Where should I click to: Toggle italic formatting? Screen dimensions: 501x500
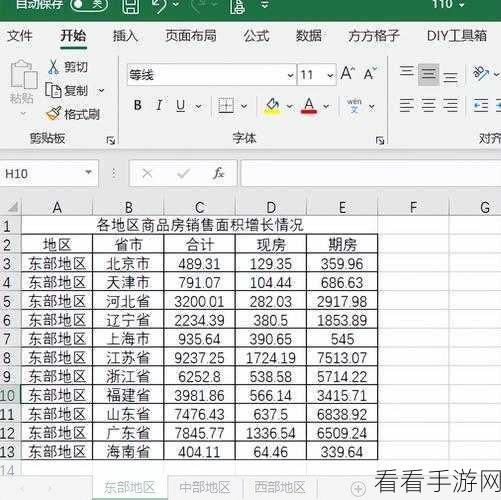(x=159, y=106)
